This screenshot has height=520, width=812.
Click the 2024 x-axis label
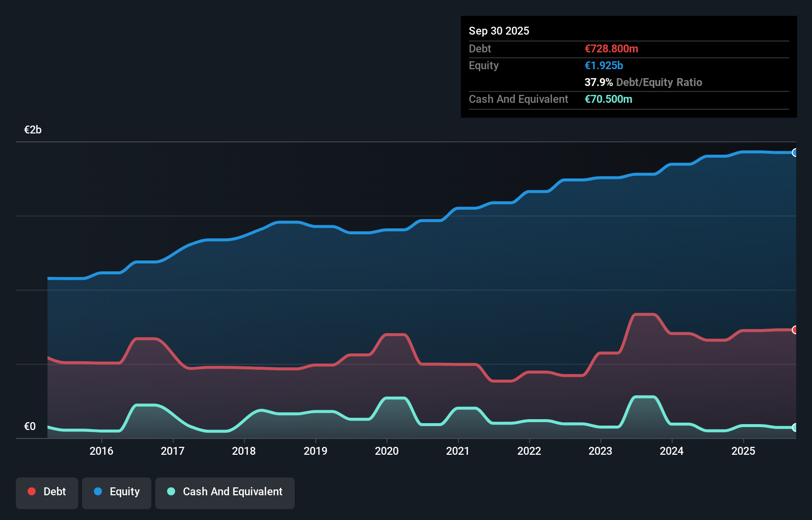(672, 451)
